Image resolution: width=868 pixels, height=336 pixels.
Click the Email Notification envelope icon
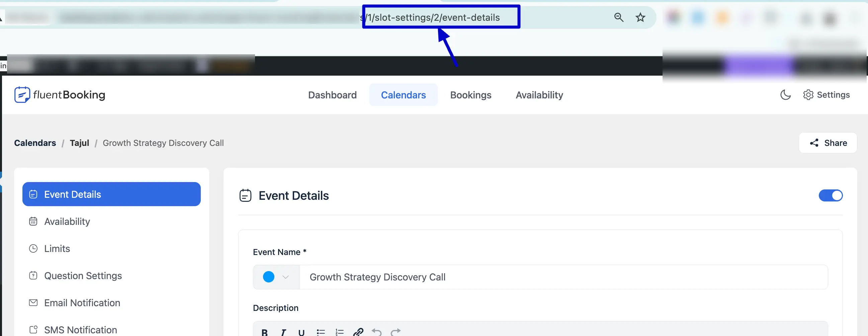click(33, 303)
